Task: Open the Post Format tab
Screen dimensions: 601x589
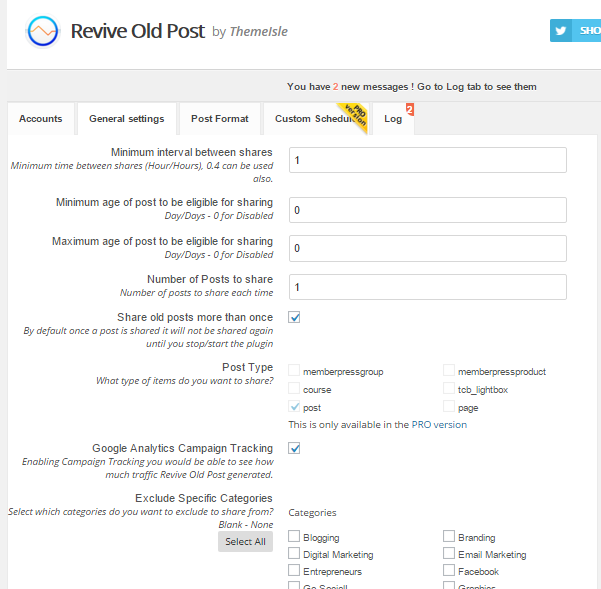Action: coord(220,119)
